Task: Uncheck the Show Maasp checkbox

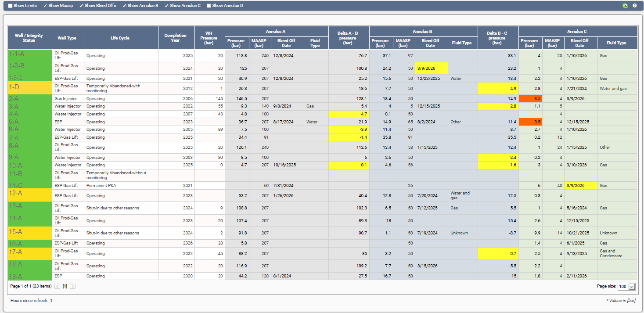Action: (x=45, y=6)
